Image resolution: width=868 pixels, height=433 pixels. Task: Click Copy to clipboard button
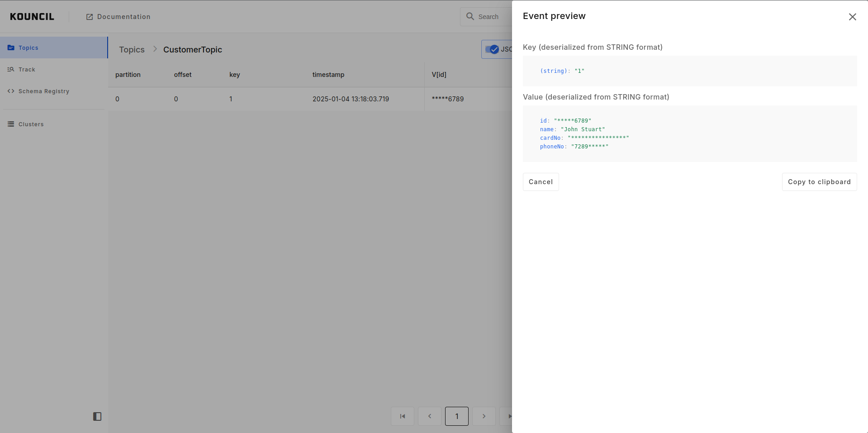point(819,182)
